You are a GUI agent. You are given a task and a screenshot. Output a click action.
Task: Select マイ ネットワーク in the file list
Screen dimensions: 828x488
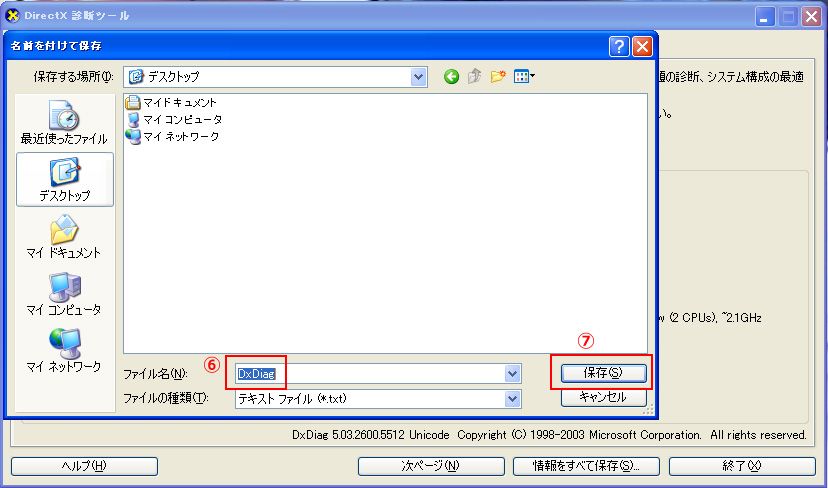[173, 136]
